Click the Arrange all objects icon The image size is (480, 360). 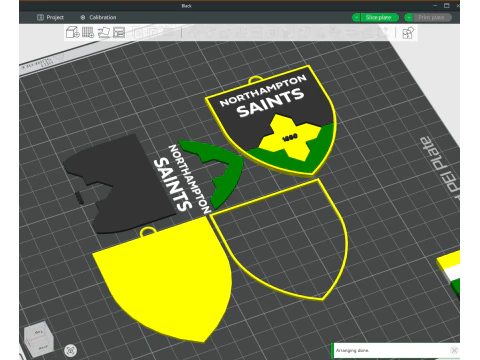(x=119, y=32)
